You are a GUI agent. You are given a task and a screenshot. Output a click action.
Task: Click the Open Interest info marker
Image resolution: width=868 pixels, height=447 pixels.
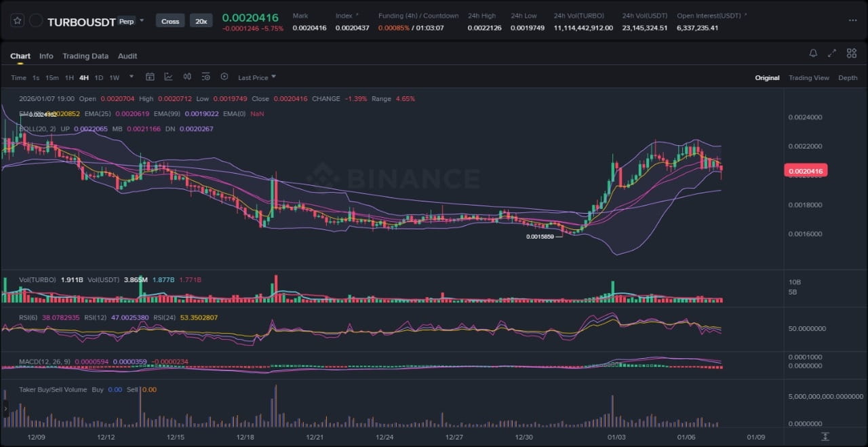pos(746,14)
